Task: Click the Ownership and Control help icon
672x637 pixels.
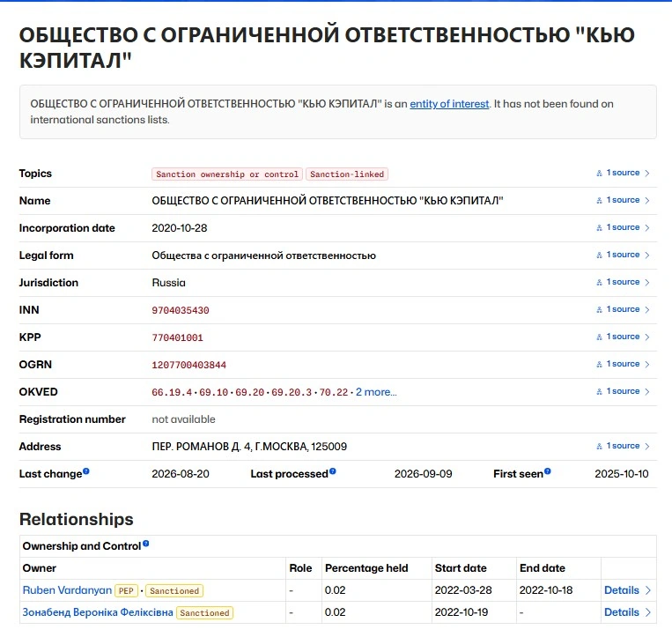Action: point(145,543)
